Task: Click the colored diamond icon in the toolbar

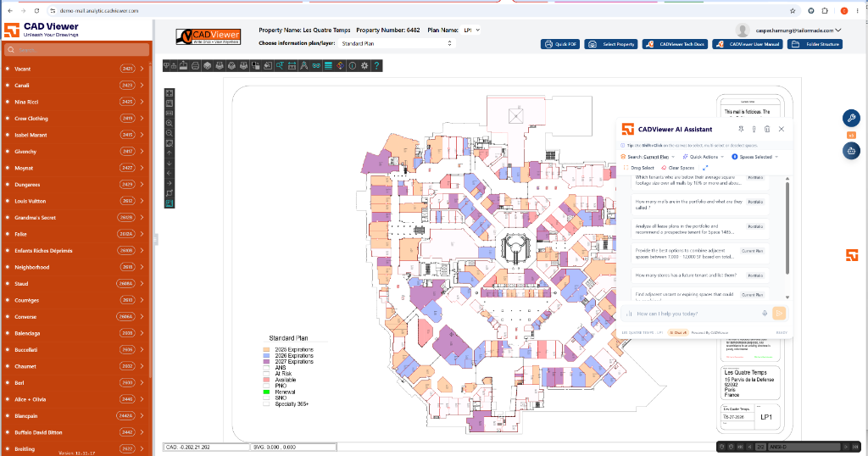Action: click(341, 66)
